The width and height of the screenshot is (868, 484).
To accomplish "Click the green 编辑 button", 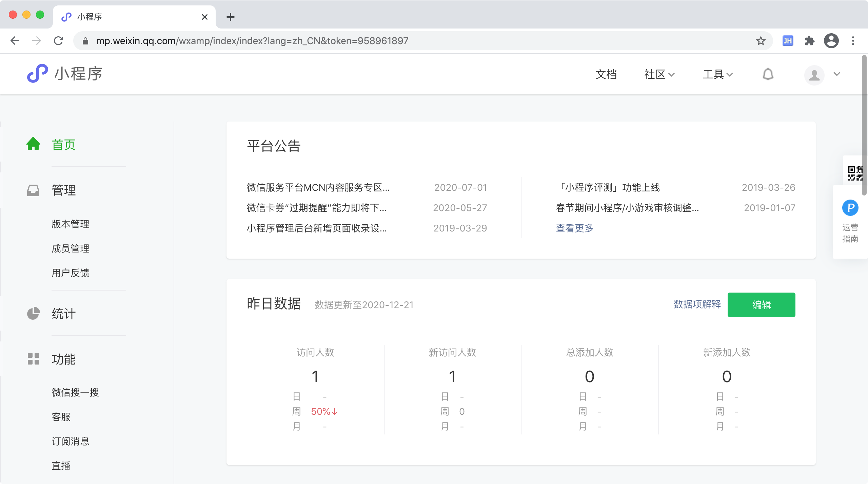I will pyautogui.click(x=761, y=305).
